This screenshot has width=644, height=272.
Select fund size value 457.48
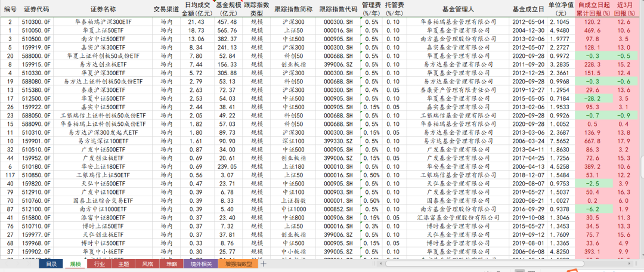[x=227, y=22]
